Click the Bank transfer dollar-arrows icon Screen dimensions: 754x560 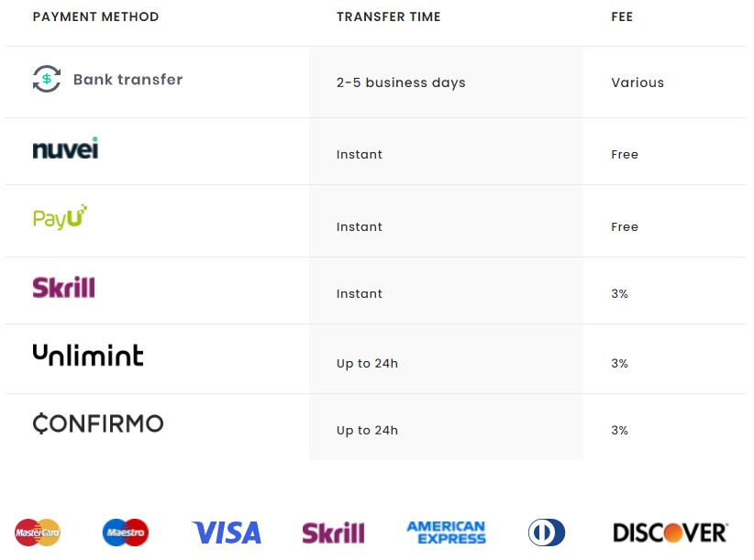tap(47, 79)
